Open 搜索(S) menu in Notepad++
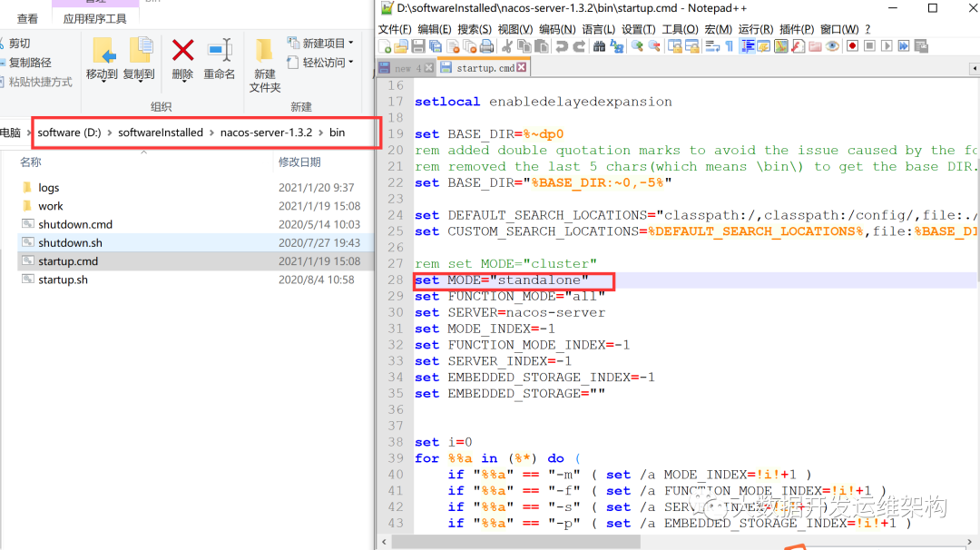Screen dimensions: 980x550 [475, 29]
